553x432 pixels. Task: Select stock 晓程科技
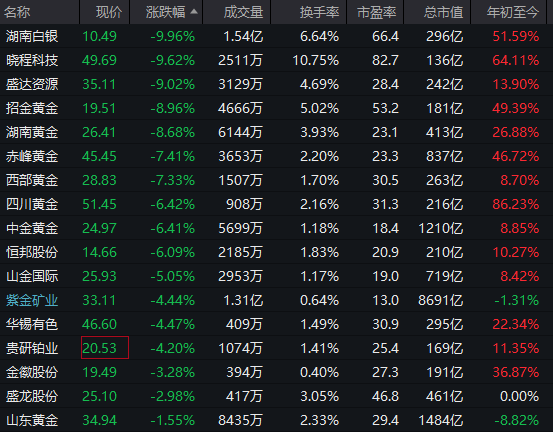tap(32, 60)
